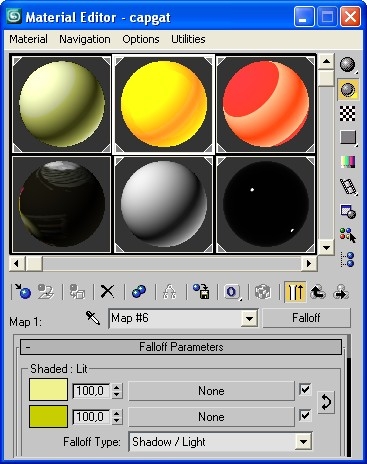The image size is (367, 464).
Task: Click Put Material to Scene icon
Action: (46, 292)
